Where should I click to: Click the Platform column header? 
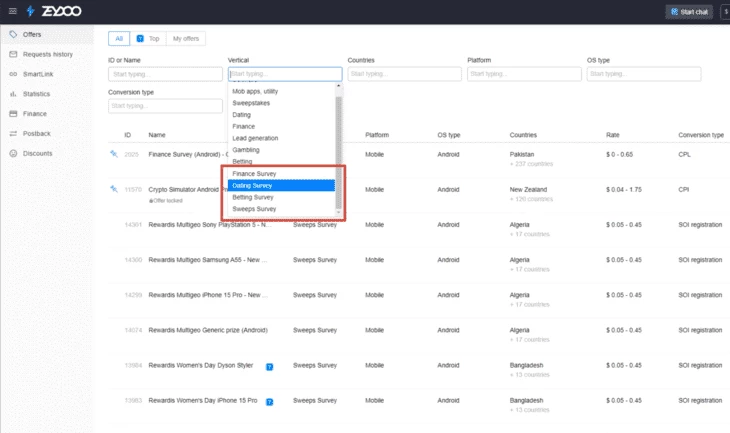click(377, 135)
